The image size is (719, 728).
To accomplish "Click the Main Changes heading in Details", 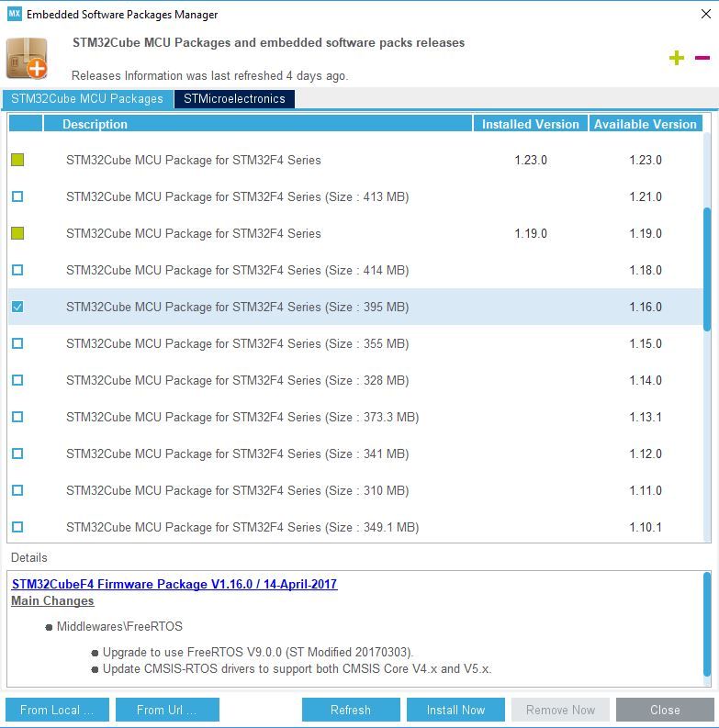I will [52, 600].
